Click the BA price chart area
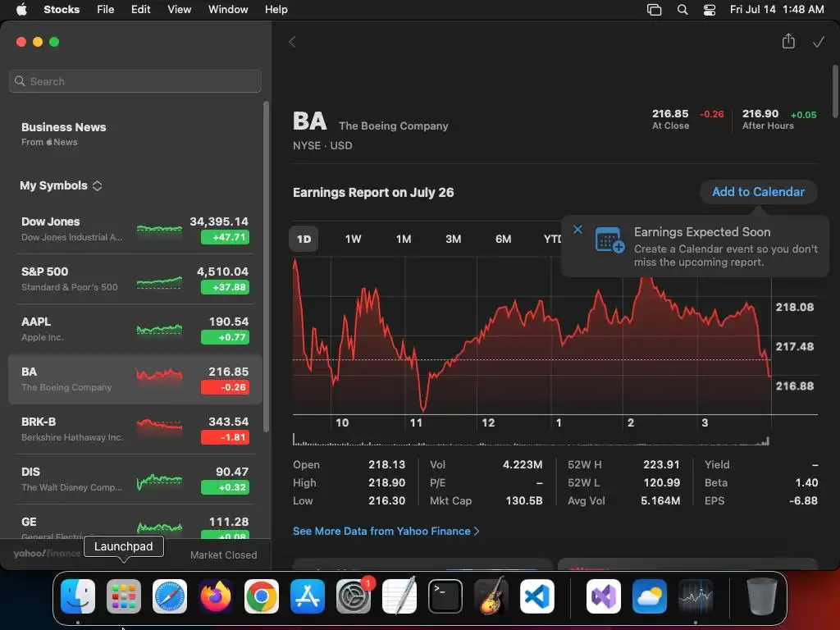This screenshot has width=840, height=630. (532, 336)
